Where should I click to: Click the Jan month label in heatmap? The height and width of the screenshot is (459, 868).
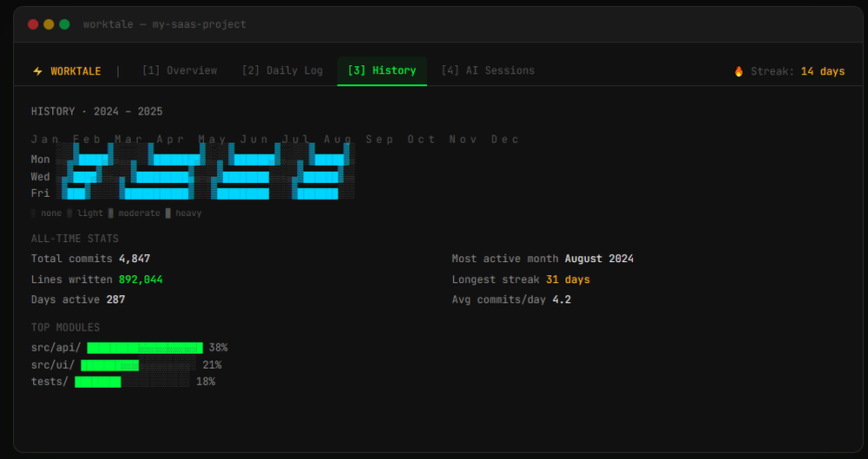44,139
